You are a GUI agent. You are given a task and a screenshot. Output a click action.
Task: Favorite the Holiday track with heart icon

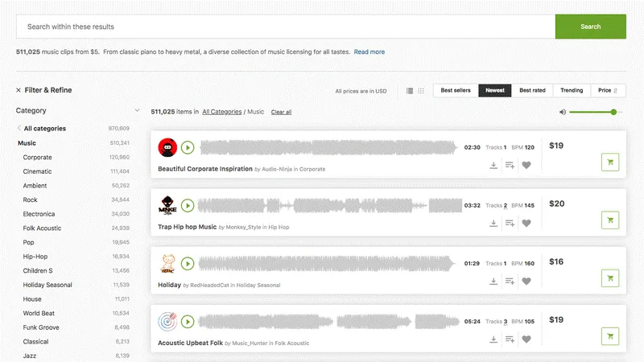point(526,282)
